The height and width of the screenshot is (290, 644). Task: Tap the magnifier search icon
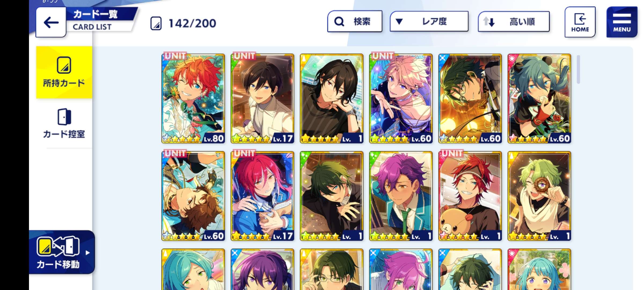tap(339, 21)
